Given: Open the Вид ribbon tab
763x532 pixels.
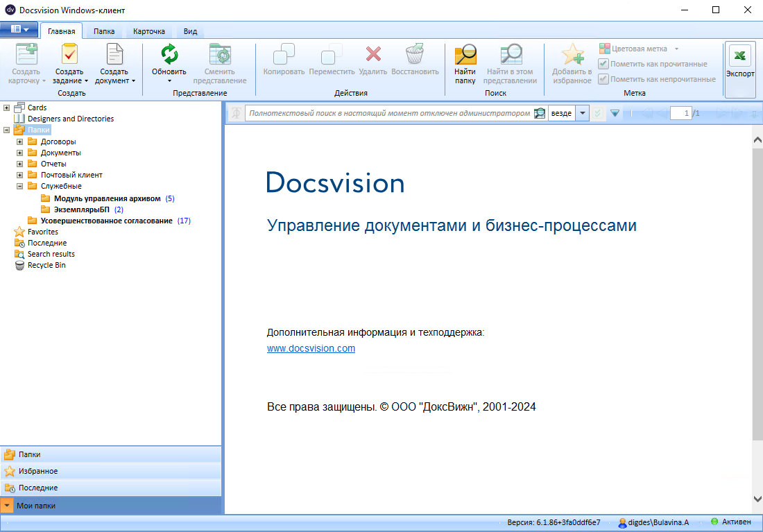Looking at the screenshot, I should coord(190,31).
